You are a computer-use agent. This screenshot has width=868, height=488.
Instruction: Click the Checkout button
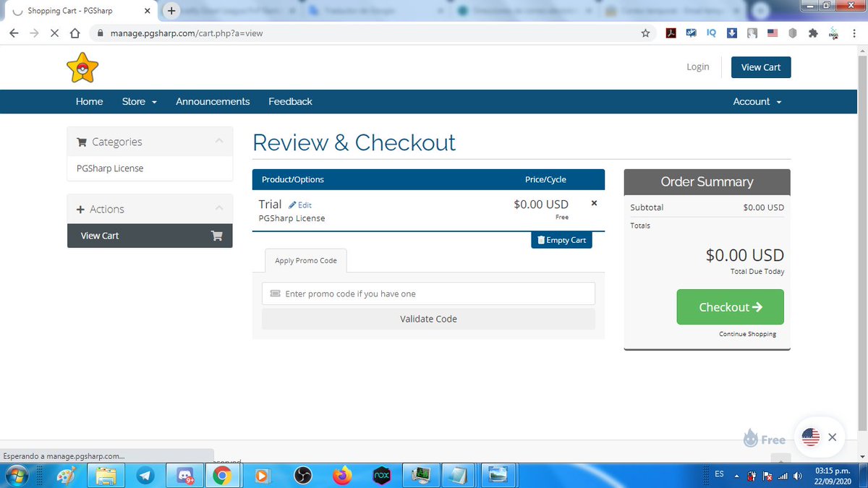(x=730, y=307)
